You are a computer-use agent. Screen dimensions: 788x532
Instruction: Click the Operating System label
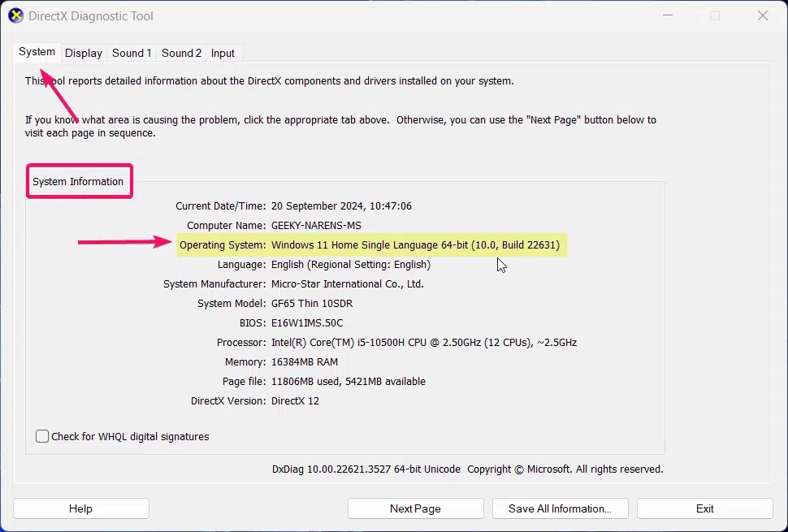(x=223, y=245)
